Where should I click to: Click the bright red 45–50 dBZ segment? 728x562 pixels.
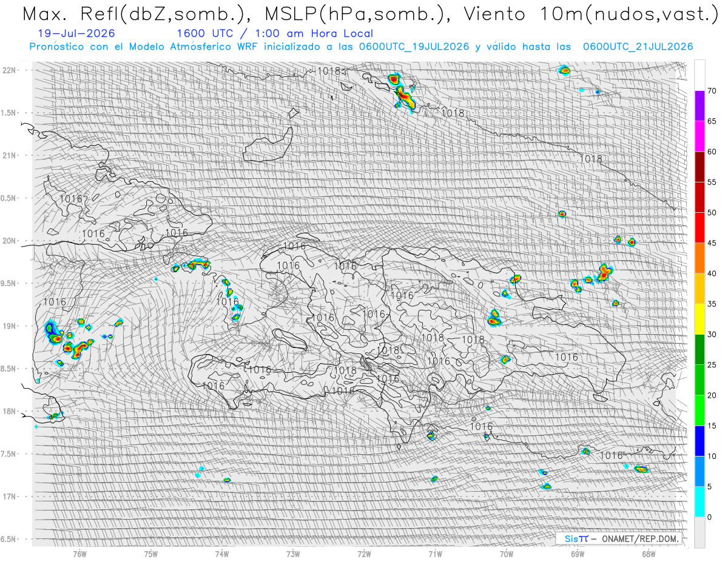coord(699,228)
